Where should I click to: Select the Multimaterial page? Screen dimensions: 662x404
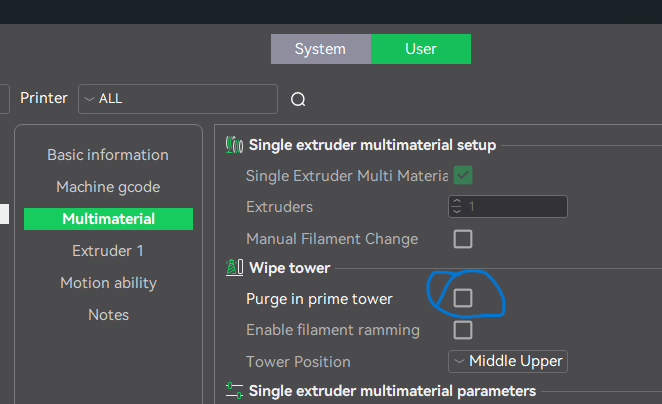[x=108, y=219]
